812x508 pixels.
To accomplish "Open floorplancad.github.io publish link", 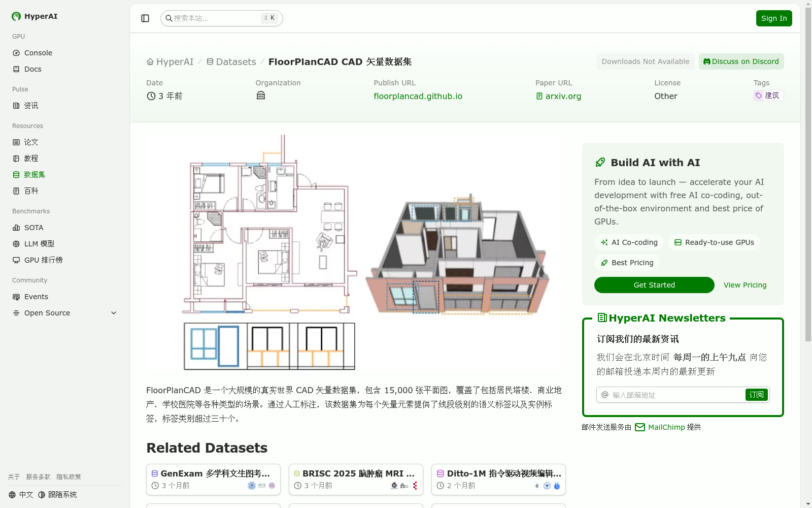I will (418, 96).
